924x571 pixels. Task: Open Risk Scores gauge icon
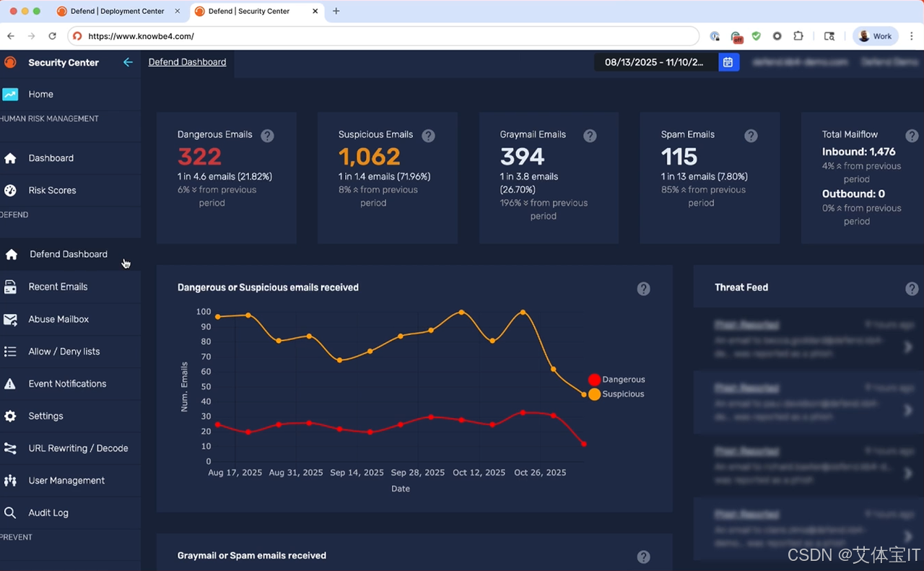pos(10,191)
